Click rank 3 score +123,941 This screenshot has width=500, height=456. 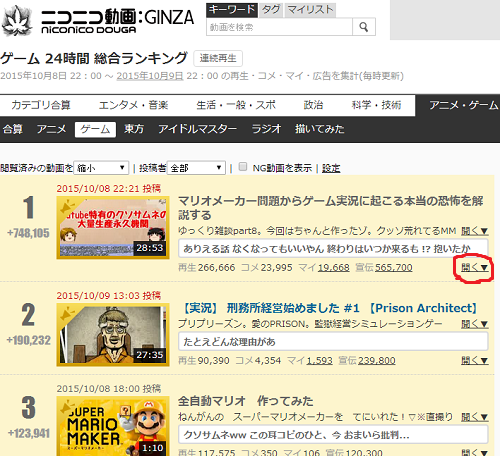[x=28, y=433]
